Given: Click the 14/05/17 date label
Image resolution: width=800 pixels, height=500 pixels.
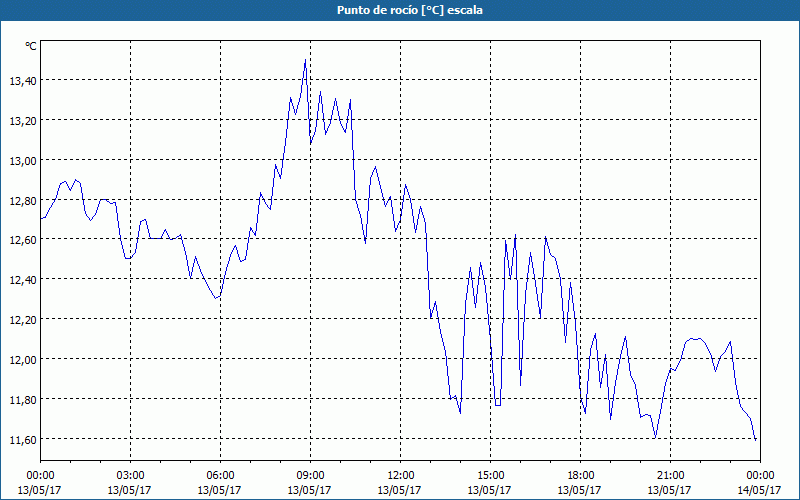Looking at the screenshot, I should [x=759, y=490].
